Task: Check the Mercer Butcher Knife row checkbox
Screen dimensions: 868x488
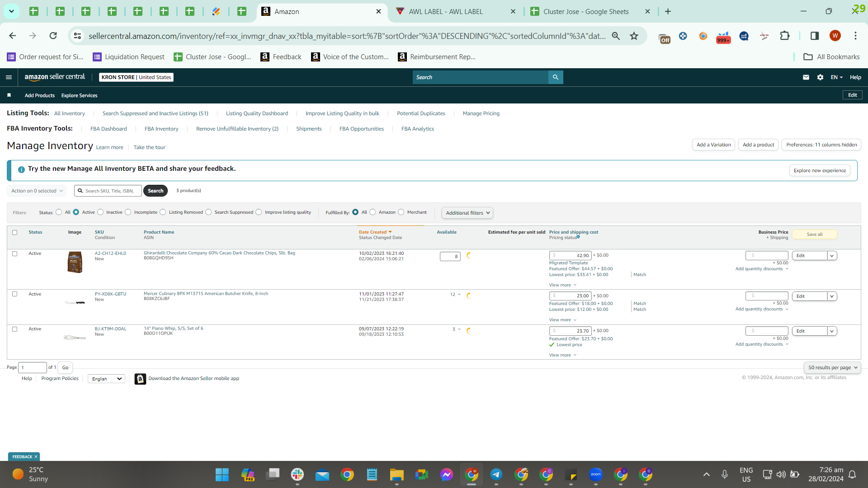Action: (14, 294)
